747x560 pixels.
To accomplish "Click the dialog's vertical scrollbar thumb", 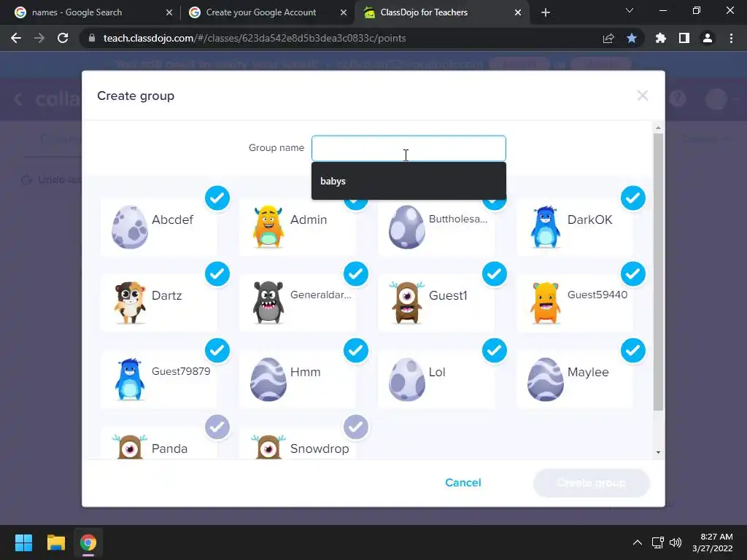I will [658, 271].
